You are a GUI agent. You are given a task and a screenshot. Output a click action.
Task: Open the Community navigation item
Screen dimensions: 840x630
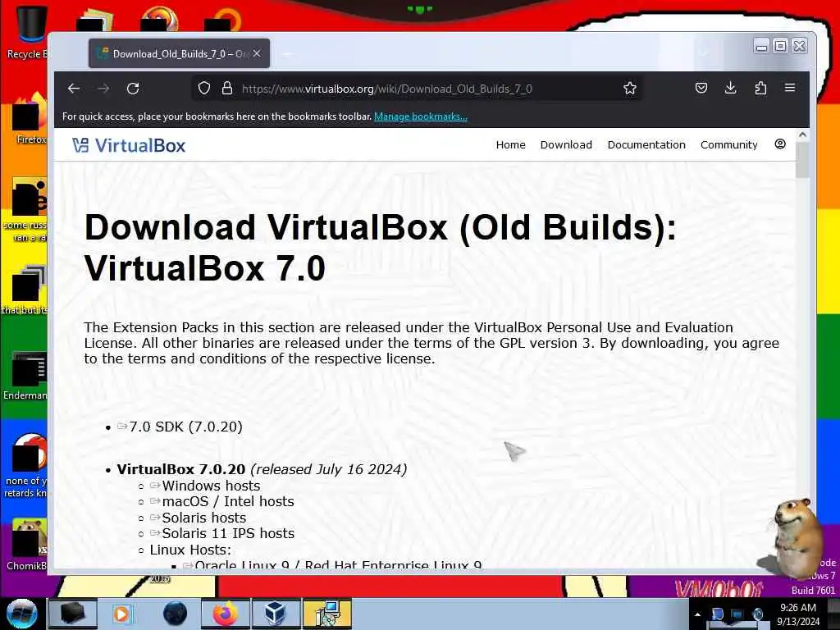[x=728, y=144]
